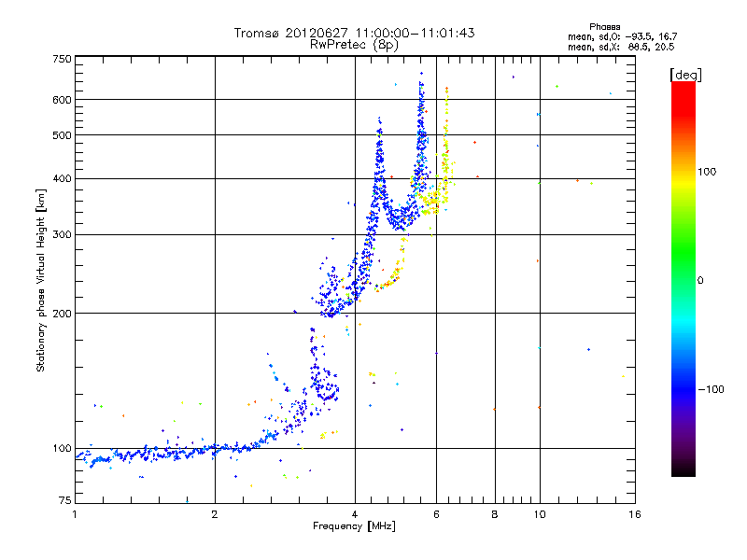This screenshot has width=747, height=560.
Task: Click the x-axis tick label '16'
Action: point(635,514)
